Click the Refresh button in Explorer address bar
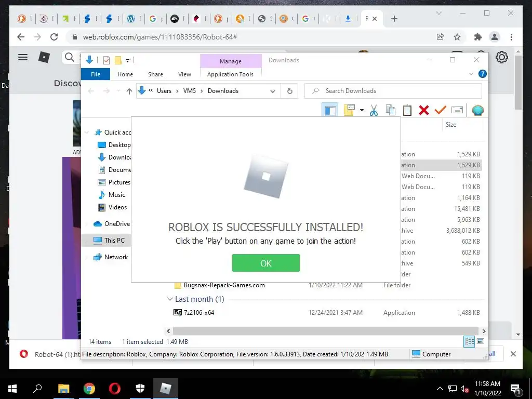Screen dimensions: 532x399 tap(290, 91)
